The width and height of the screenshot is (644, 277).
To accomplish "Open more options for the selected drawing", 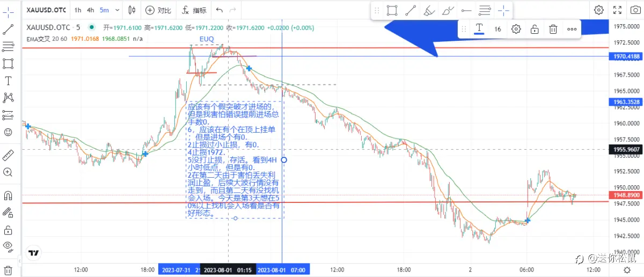I will [572, 29].
